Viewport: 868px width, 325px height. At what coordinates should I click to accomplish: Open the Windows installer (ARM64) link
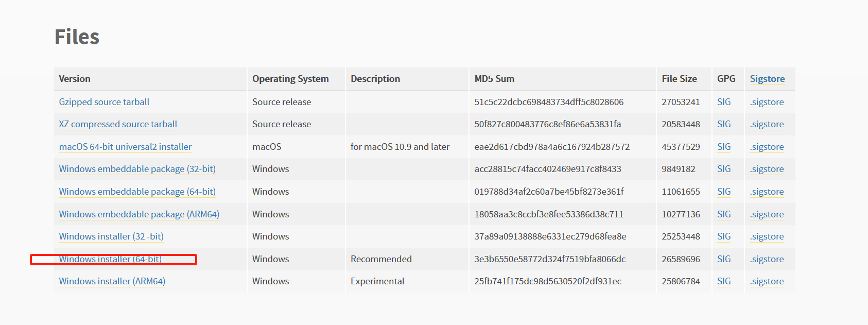point(112,281)
